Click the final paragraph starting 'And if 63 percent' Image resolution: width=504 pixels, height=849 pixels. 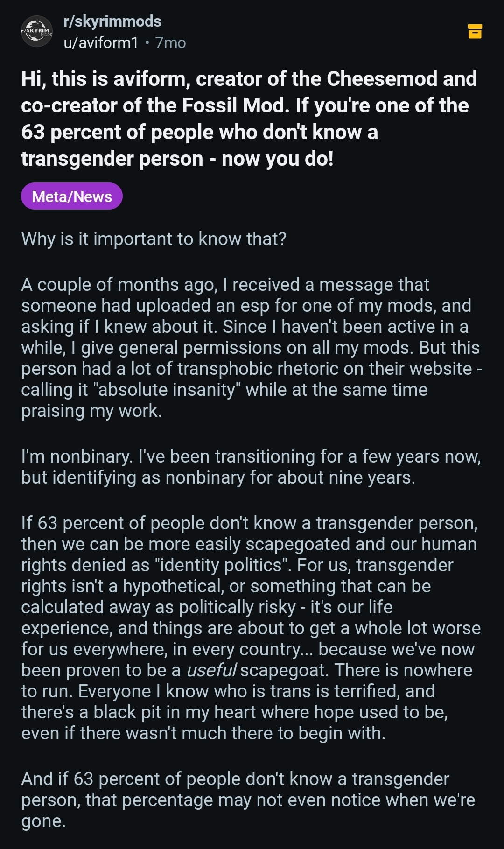coord(248,800)
